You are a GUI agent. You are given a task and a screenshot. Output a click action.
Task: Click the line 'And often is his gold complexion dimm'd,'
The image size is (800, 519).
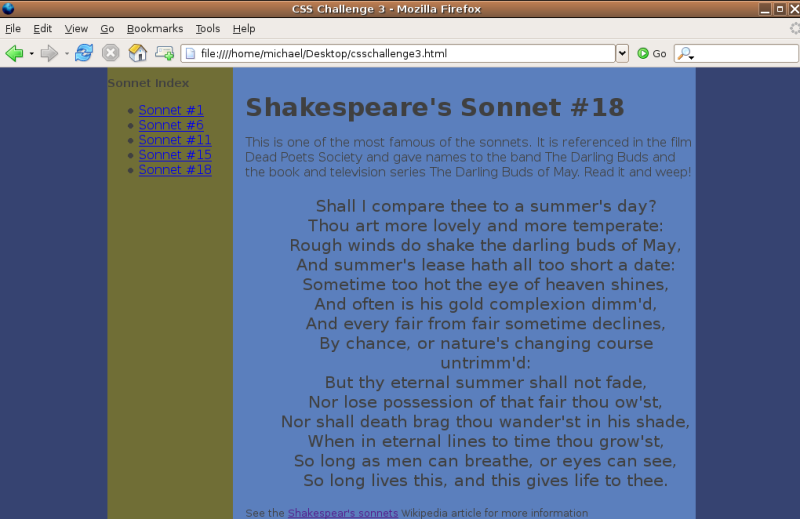486,304
